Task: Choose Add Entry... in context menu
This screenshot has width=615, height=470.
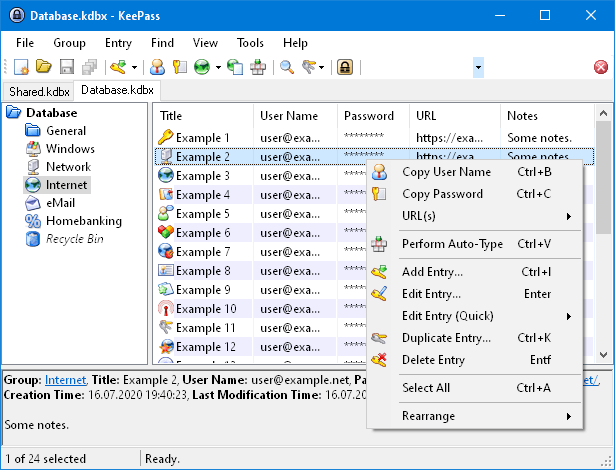Action: tap(475, 272)
